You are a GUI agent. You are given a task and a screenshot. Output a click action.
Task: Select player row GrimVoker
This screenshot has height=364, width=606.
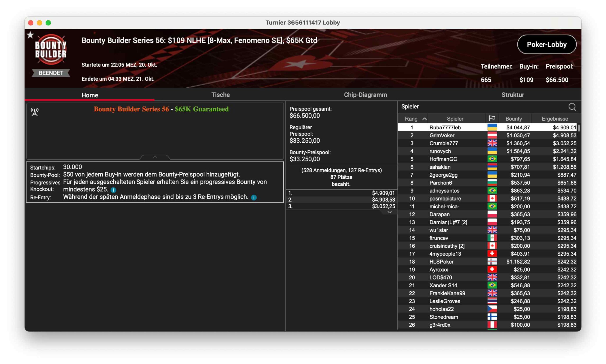pyautogui.click(x=442, y=135)
